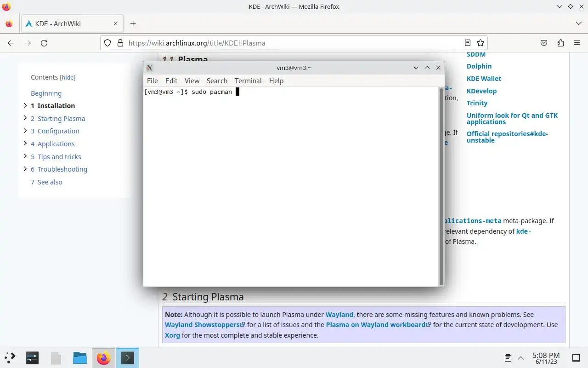Image resolution: width=588 pixels, height=368 pixels.
Task: Click the terminal command line text area
Action: 291,186
